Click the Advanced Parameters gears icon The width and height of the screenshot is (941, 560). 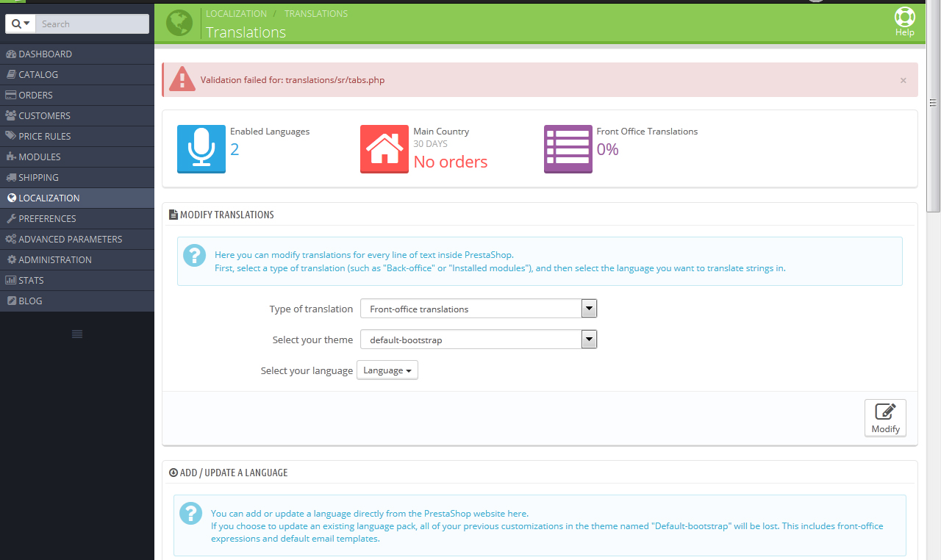pos(11,239)
